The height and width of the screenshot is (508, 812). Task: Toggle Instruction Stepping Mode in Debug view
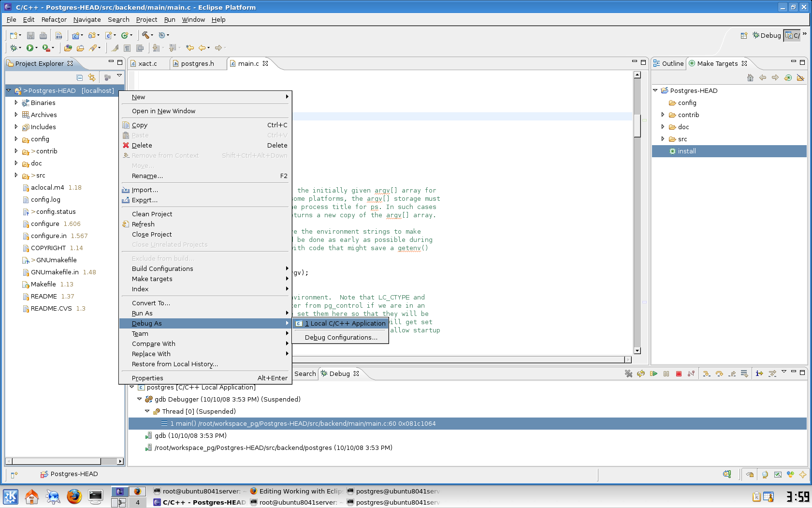pyautogui.click(x=759, y=374)
